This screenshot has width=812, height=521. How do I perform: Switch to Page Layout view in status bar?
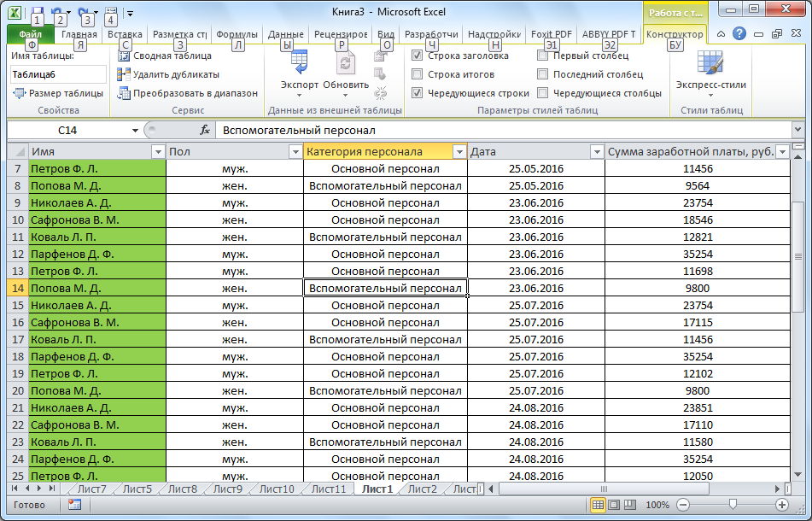coord(614,505)
